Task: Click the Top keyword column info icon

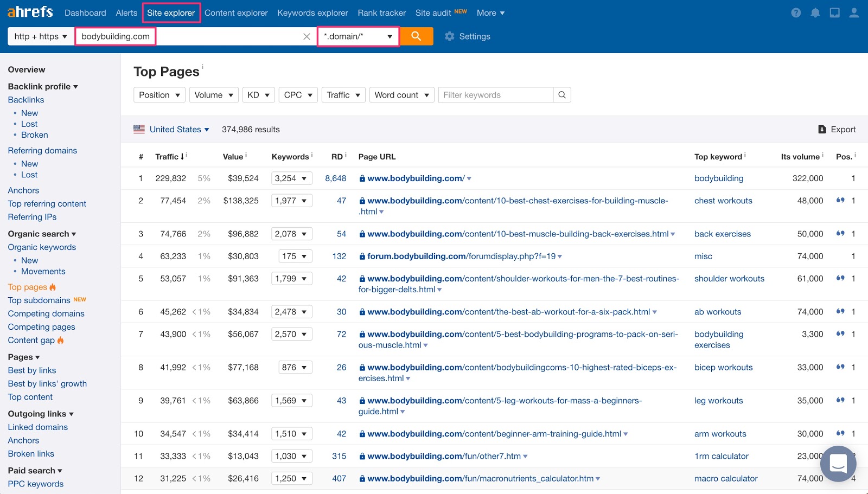Action: (x=745, y=155)
